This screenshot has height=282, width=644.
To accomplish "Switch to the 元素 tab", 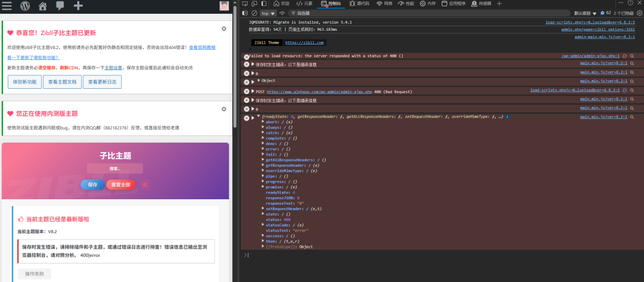I will (x=304, y=3).
